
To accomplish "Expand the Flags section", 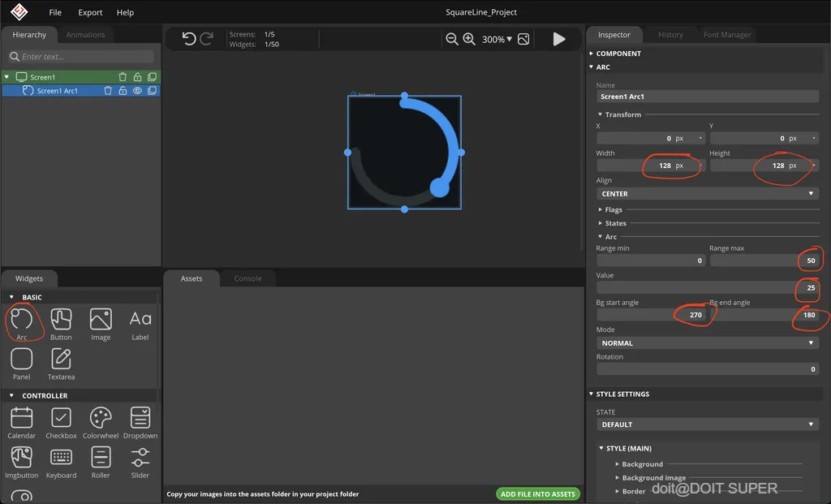I will [614, 210].
